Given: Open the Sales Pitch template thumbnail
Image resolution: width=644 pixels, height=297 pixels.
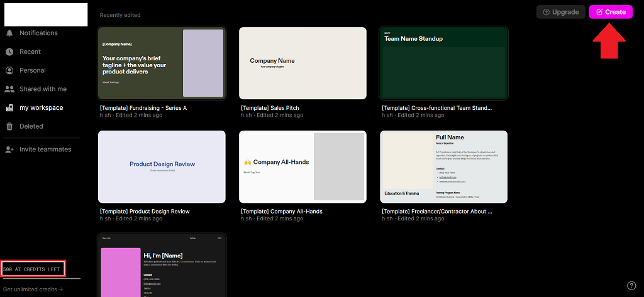Looking at the screenshot, I should click(x=303, y=63).
